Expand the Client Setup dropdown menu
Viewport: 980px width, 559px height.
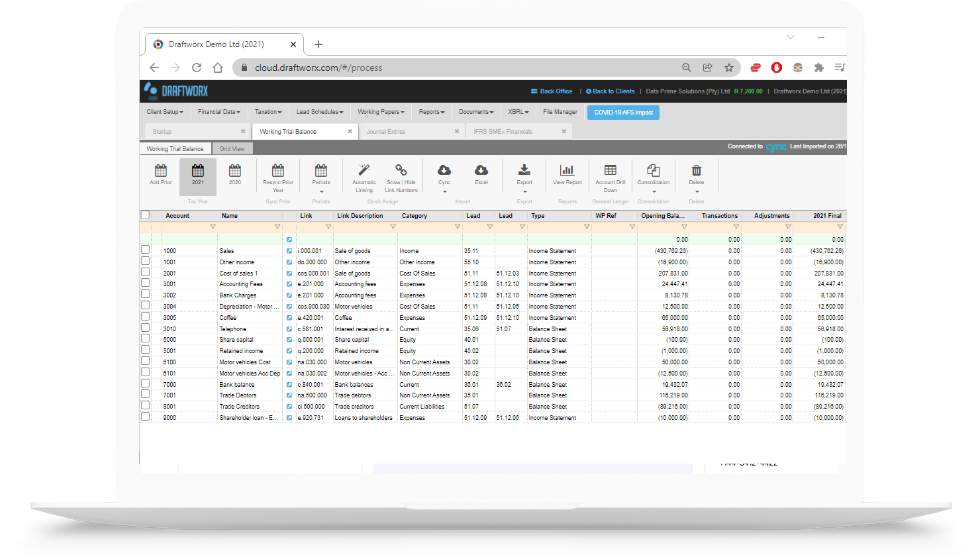pyautogui.click(x=165, y=112)
